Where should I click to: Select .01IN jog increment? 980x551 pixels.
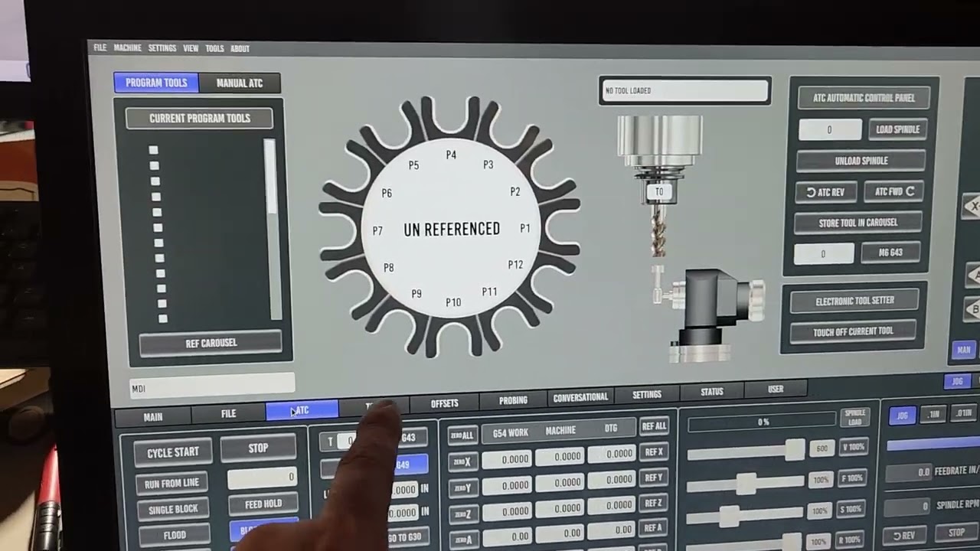click(x=964, y=412)
